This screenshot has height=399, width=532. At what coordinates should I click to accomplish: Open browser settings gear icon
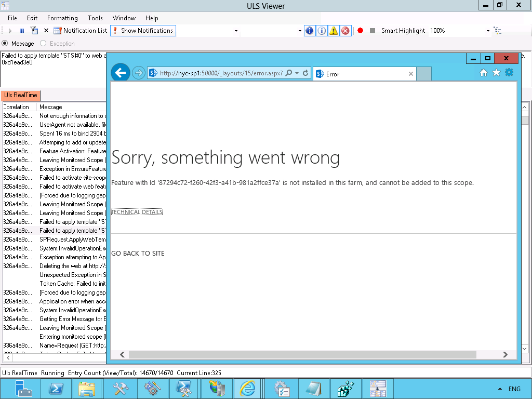tap(509, 72)
